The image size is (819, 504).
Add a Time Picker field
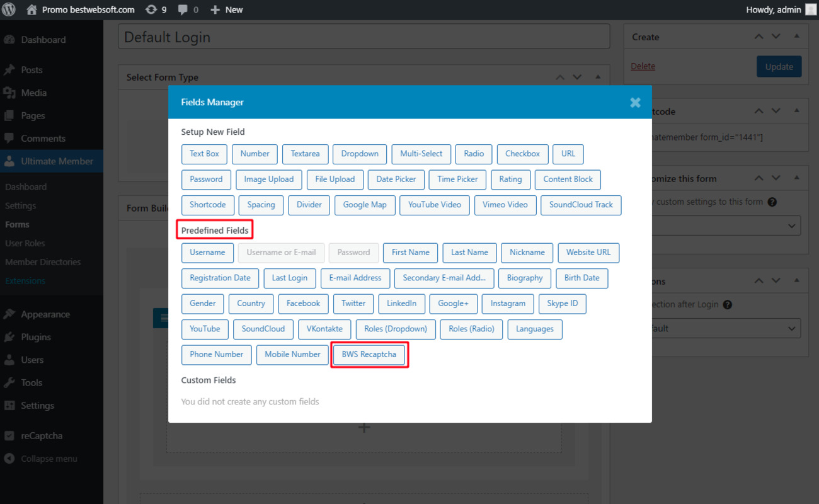(457, 179)
